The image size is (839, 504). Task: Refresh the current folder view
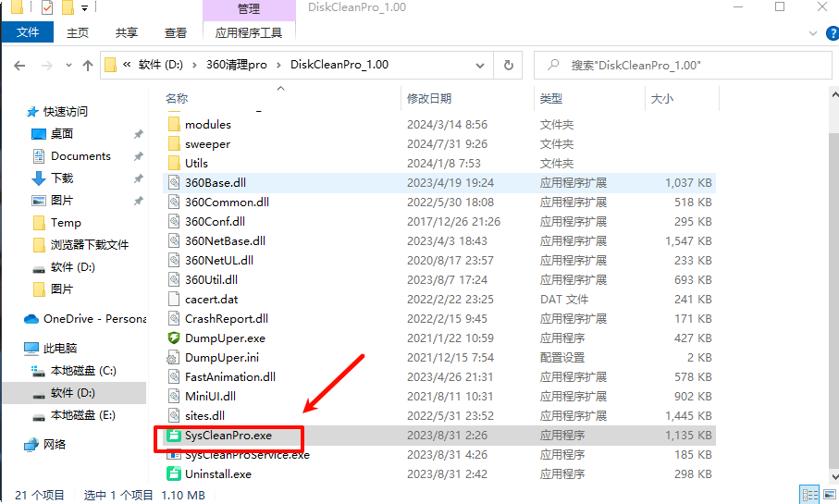click(509, 66)
